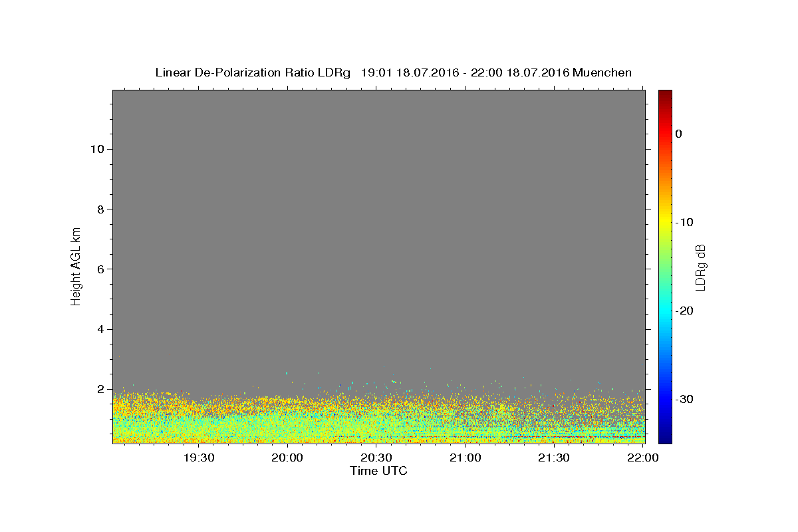Click the 22:00 time axis label

pos(643,458)
